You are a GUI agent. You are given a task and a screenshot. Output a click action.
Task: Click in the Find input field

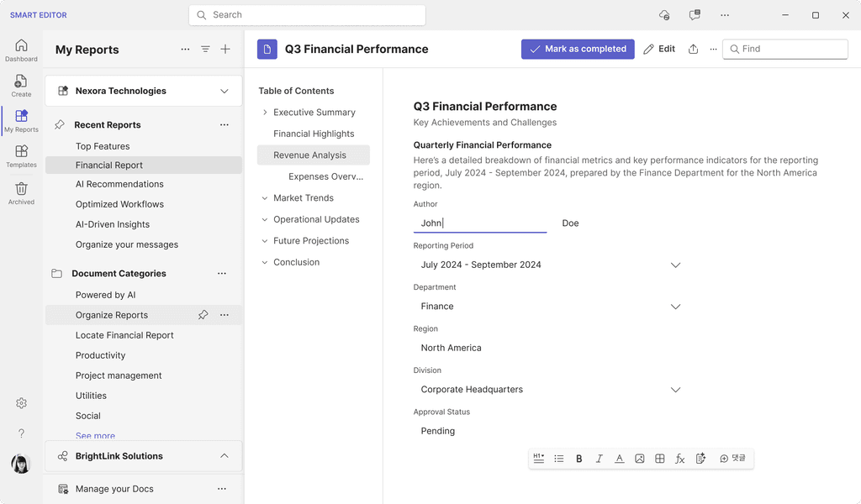(x=790, y=50)
